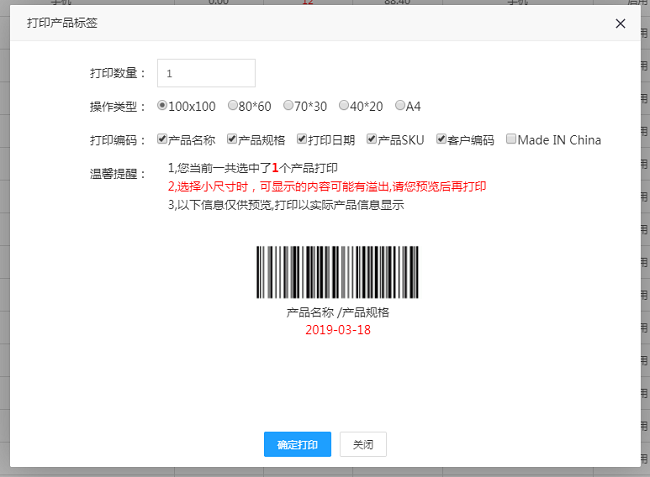Pick the 70*30 label size radio button
The height and width of the screenshot is (477, 650).
tap(289, 105)
